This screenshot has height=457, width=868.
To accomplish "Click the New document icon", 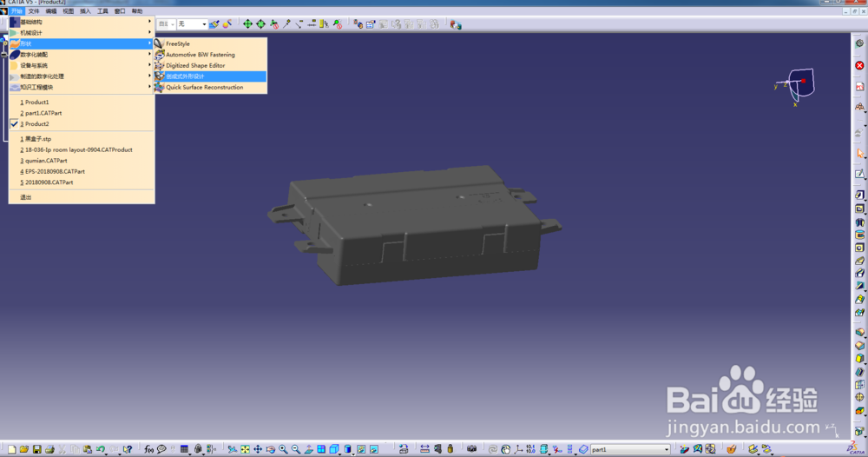I will coord(11,449).
